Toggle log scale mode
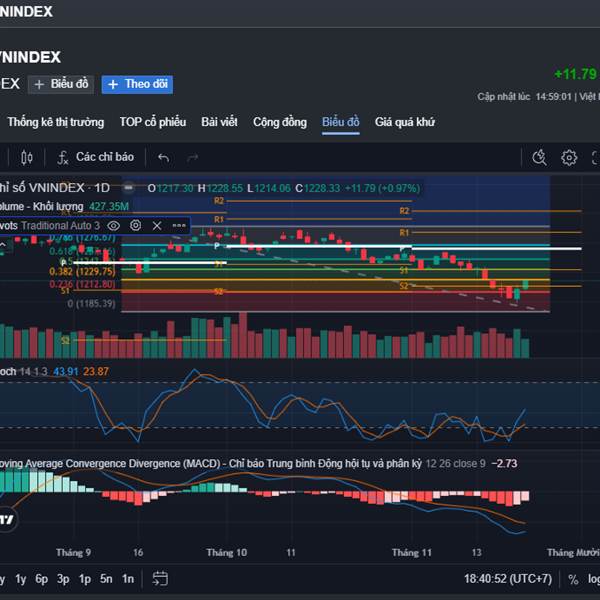600x600 pixels. click(594, 579)
